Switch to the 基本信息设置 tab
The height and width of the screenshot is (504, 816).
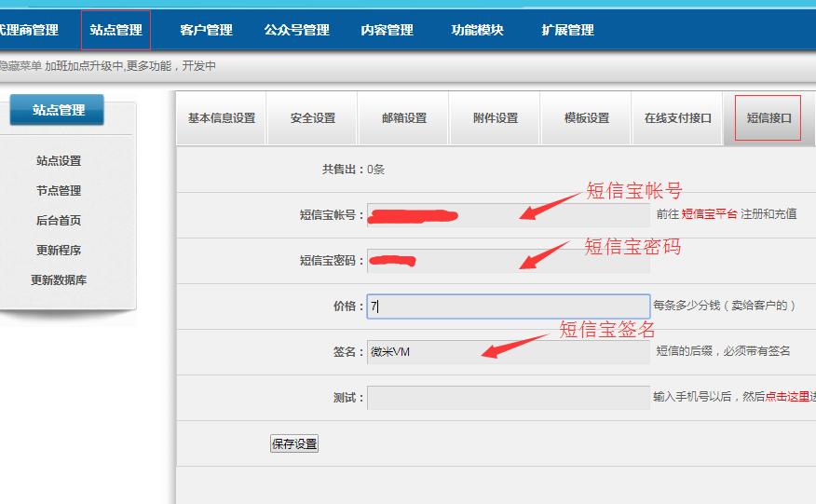(x=222, y=118)
